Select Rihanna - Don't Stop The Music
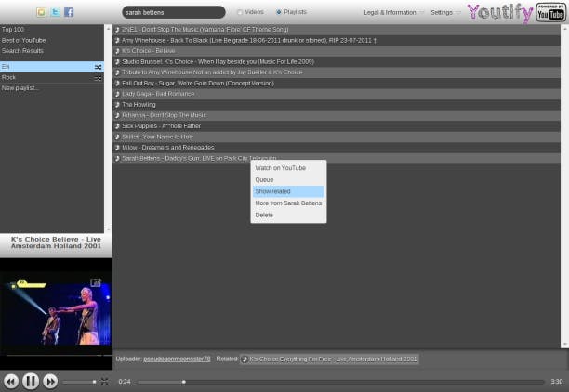This screenshot has height=392, width=569. coord(337,115)
